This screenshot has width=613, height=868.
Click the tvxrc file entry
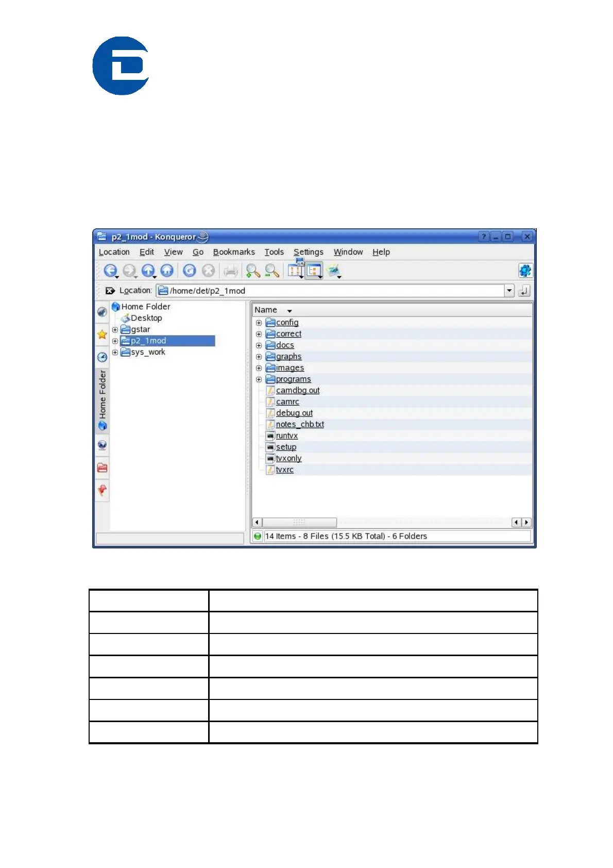click(x=284, y=470)
